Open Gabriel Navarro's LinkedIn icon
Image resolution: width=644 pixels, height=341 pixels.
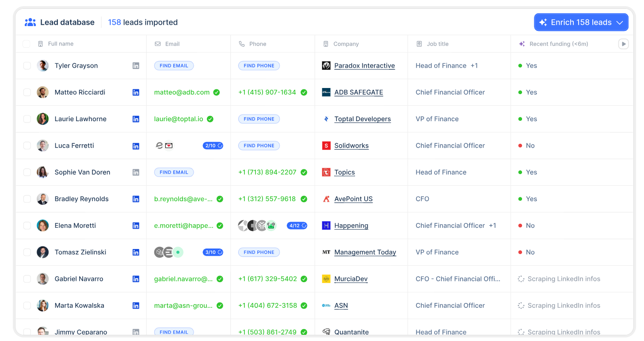[x=136, y=279]
